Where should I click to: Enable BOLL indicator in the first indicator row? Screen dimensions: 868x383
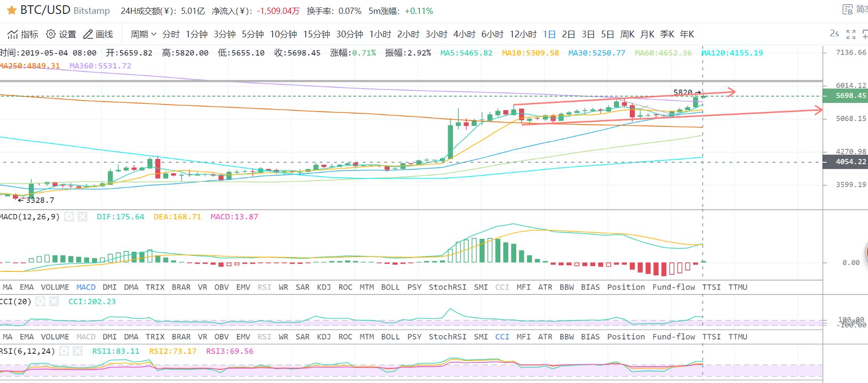coord(390,287)
